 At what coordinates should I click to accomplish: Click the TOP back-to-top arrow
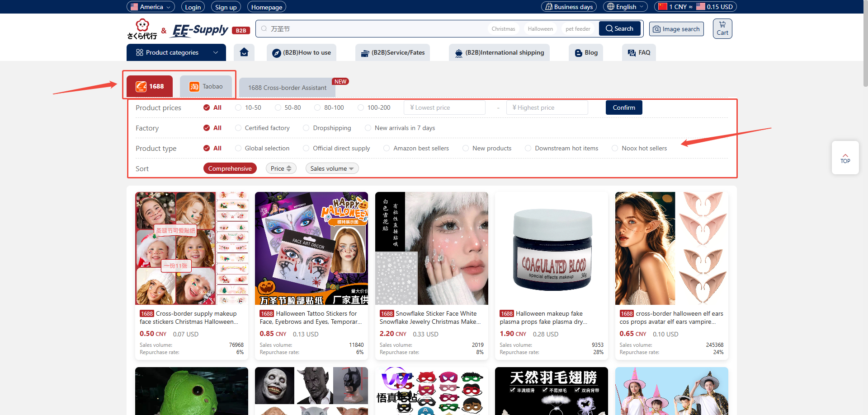coord(845,158)
